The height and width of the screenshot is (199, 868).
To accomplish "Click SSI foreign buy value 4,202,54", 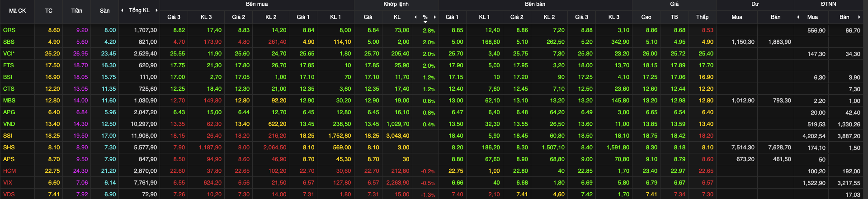I will (814, 136).
